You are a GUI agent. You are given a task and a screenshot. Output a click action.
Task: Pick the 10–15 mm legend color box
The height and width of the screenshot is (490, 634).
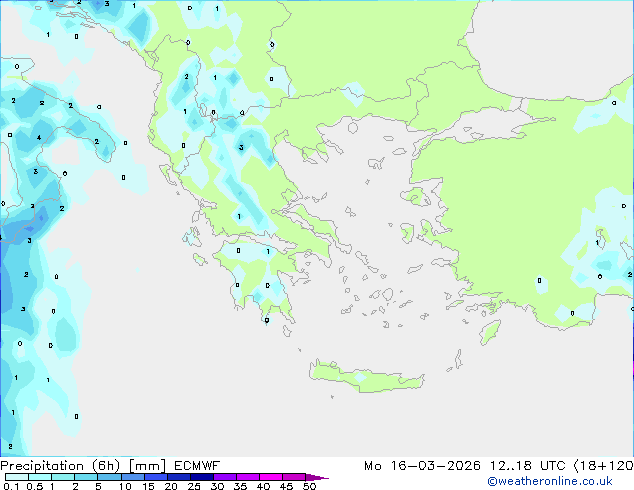click(133, 477)
